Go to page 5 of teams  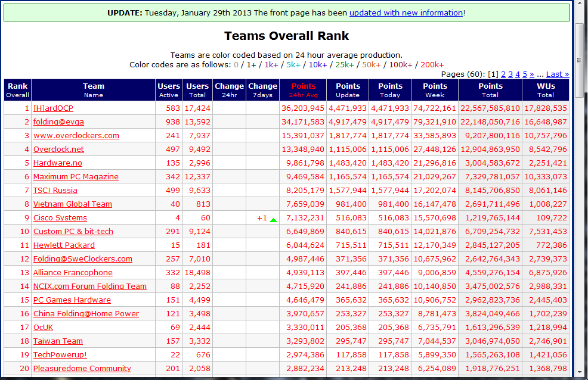(x=525, y=74)
